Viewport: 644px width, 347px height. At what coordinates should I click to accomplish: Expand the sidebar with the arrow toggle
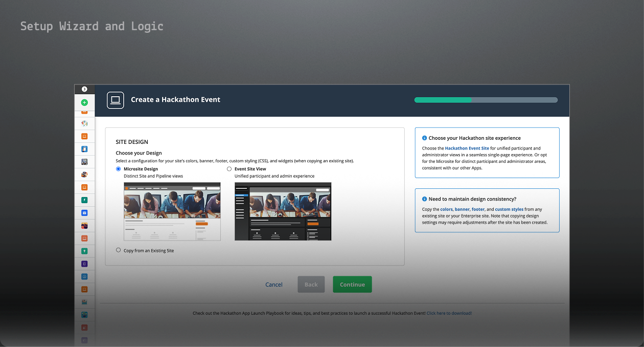click(x=84, y=89)
